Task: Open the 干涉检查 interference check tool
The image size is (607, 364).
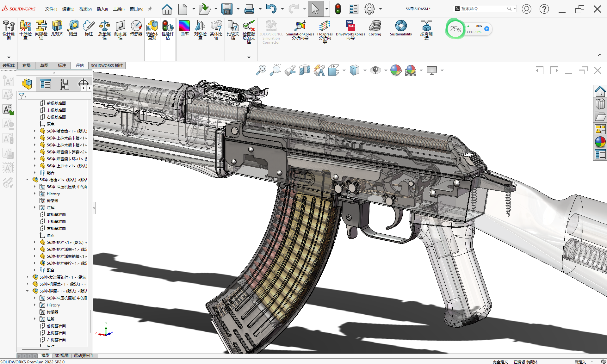Action: pos(25,30)
